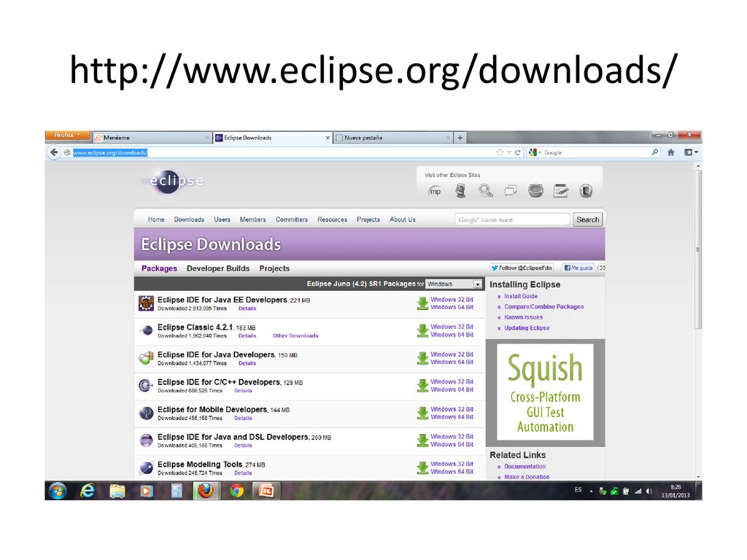The image size is (747, 560).
Task: Select the Eclipse Downloads browser tab
Action: (x=273, y=138)
